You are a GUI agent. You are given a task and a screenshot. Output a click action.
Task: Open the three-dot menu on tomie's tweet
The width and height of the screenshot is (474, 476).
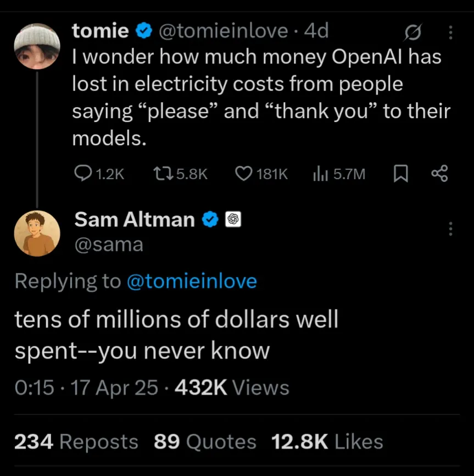451,33
